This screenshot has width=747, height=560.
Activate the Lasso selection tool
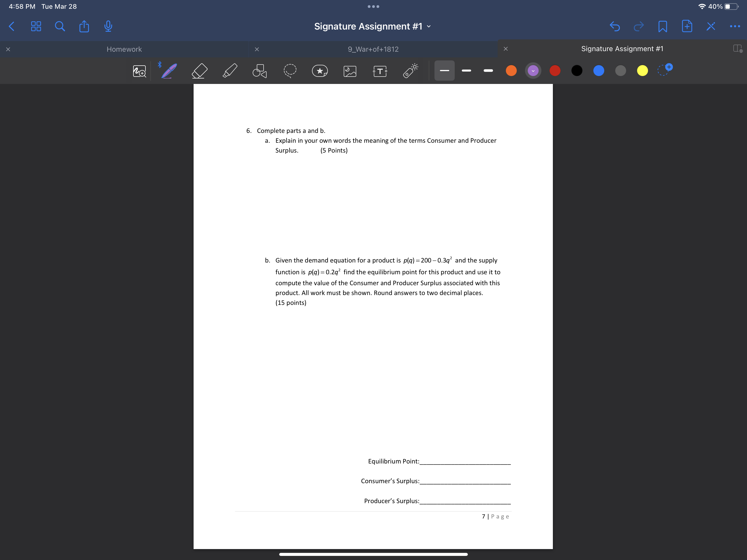click(290, 71)
